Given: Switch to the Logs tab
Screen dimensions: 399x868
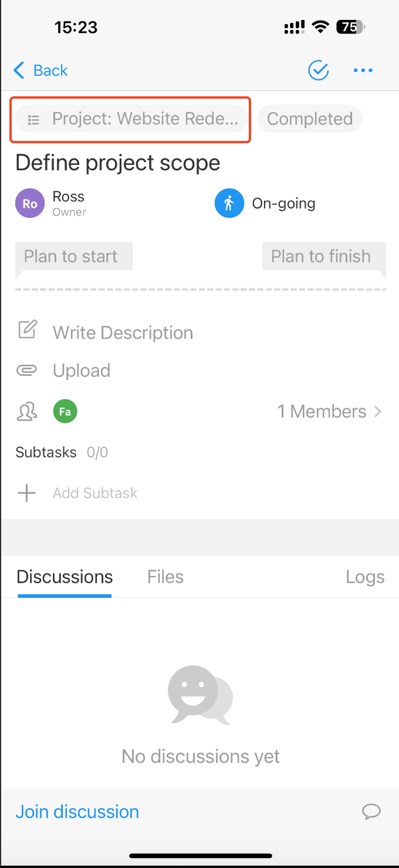Looking at the screenshot, I should coord(365,577).
